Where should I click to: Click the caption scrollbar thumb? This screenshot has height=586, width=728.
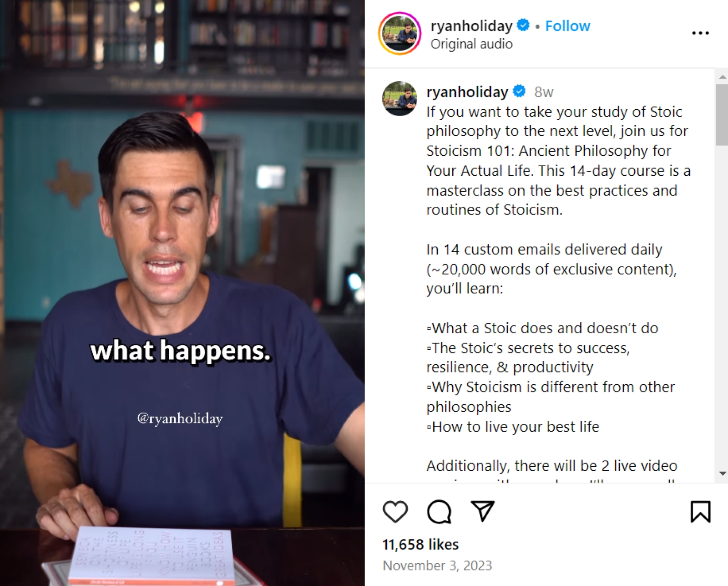pyautogui.click(x=722, y=115)
